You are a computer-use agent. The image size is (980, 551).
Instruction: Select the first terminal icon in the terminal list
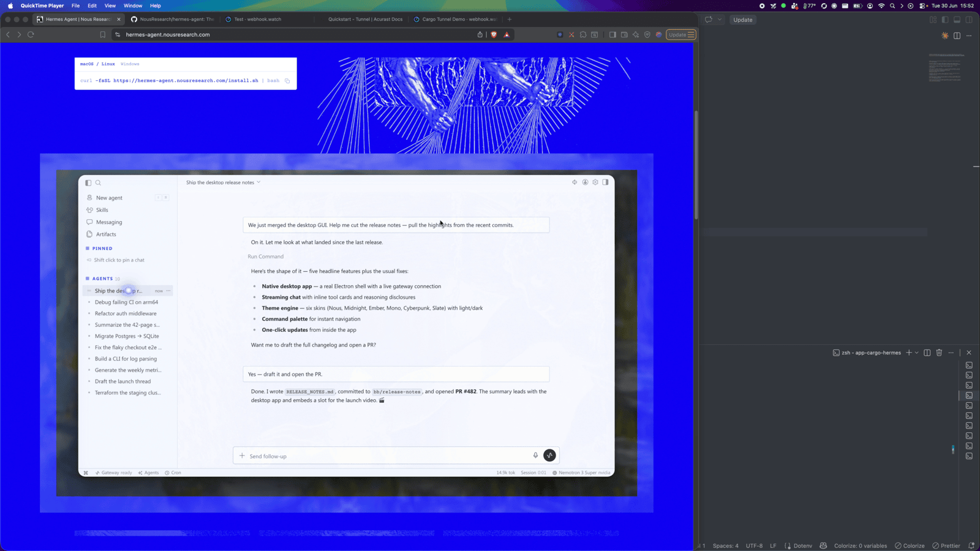969,365
